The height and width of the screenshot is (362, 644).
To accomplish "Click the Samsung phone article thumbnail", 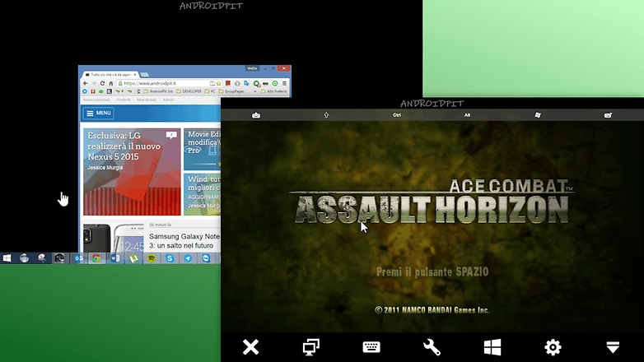I will pos(114,238).
